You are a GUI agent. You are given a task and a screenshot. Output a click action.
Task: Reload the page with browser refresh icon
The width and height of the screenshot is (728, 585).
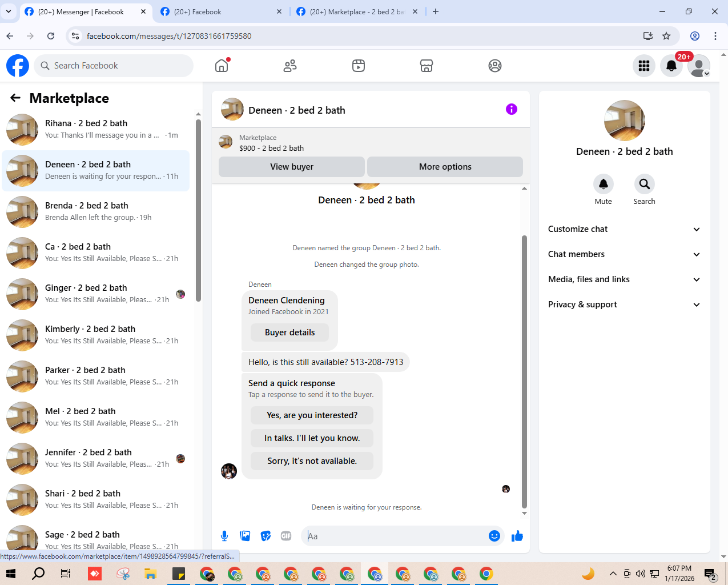tap(51, 36)
